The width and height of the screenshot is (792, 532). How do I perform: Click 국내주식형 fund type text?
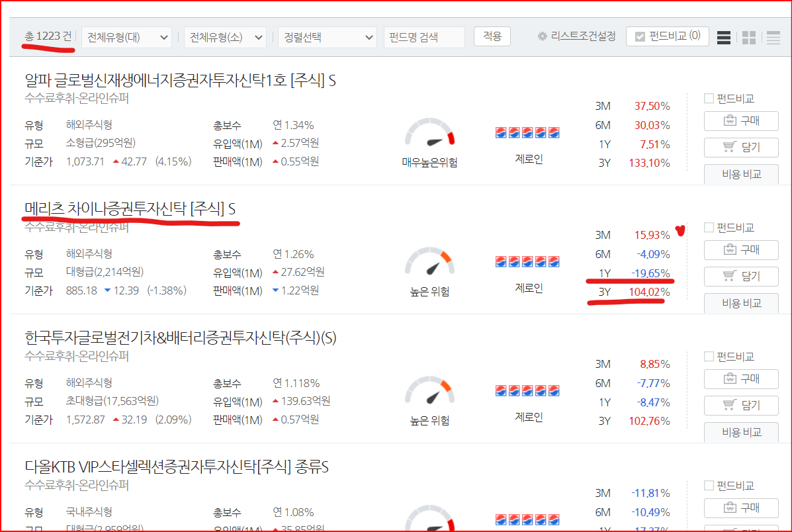click(x=89, y=511)
